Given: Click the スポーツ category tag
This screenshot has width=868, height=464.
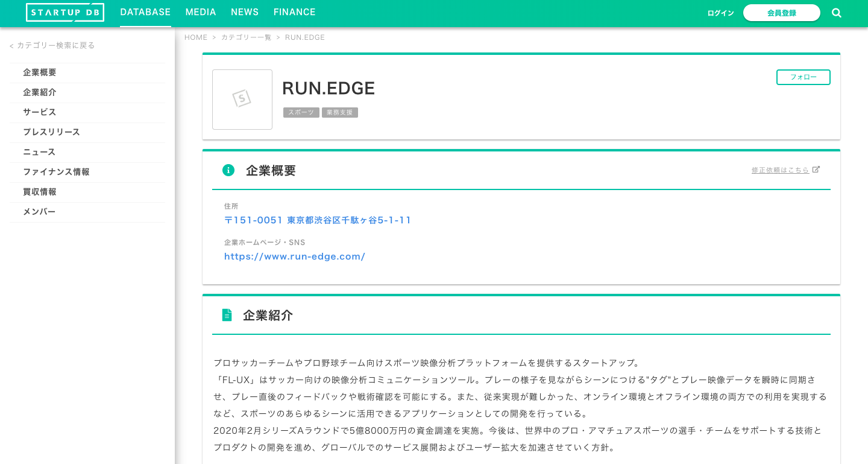Looking at the screenshot, I should click(301, 112).
